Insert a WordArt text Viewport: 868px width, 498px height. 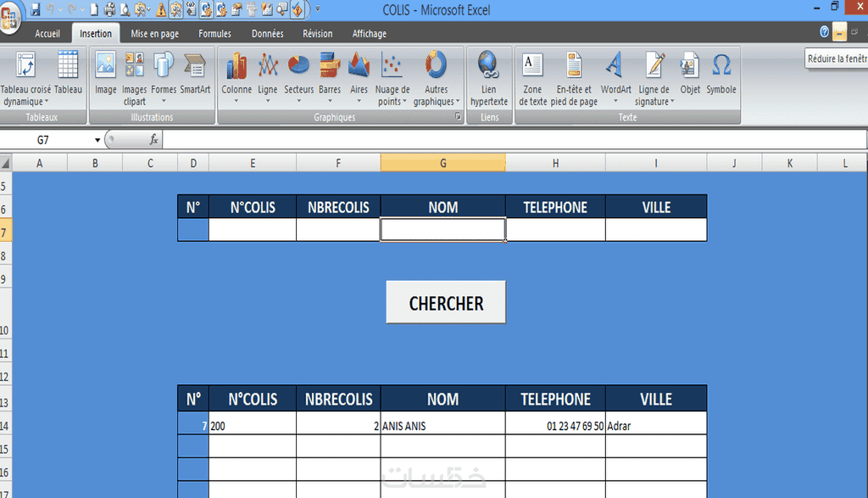(615, 78)
